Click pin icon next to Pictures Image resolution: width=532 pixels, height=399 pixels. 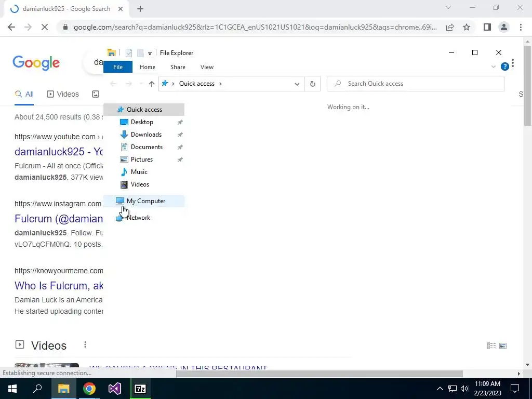(180, 159)
